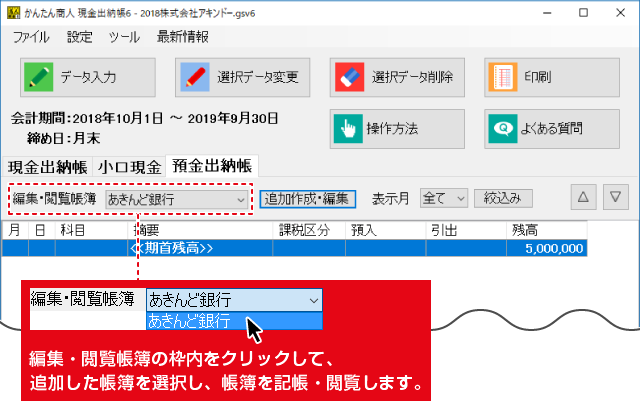Click the 日 column header
Image resolution: width=640 pixels, height=401 pixels.
pyautogui.click(x=42, y=230)
